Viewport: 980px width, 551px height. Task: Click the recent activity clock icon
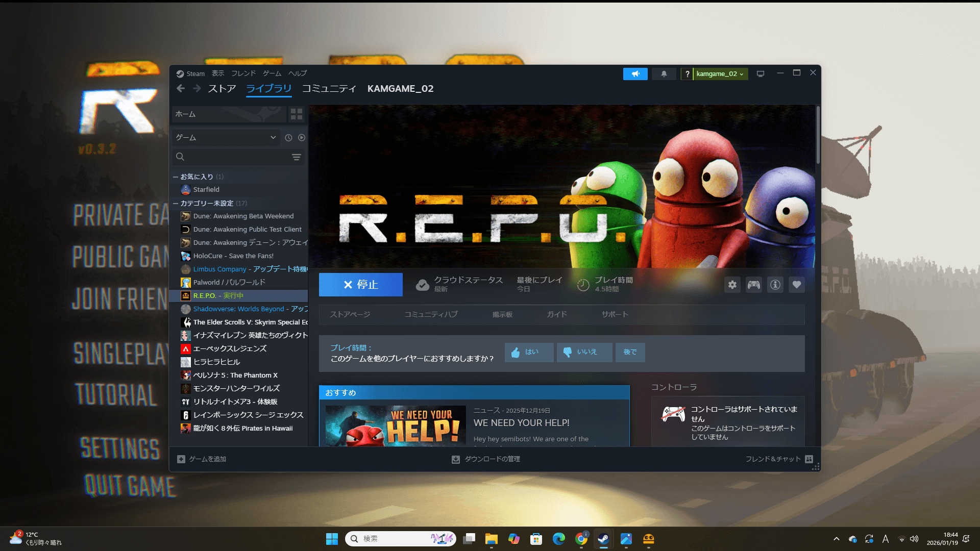[288, 138]
